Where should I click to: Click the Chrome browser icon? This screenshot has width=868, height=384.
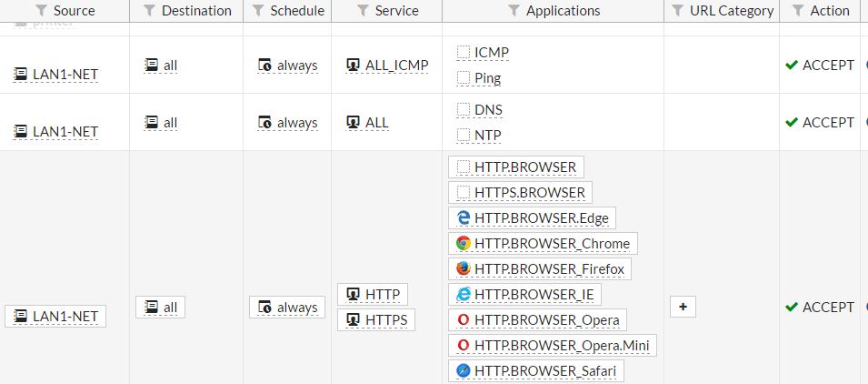464,244
